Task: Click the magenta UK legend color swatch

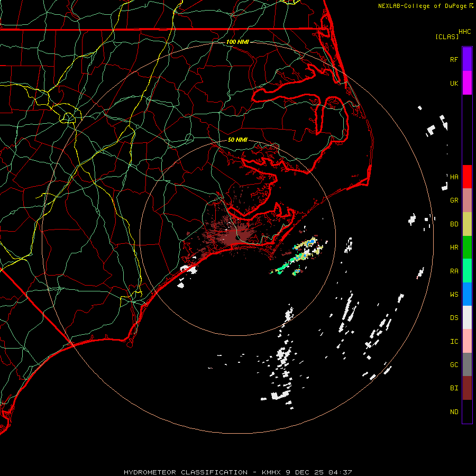Action: pos(467,83)
